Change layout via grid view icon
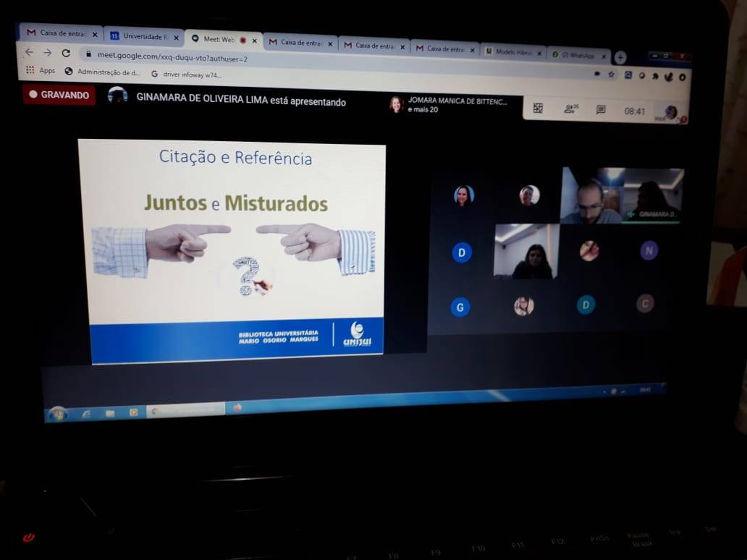Screen dimensions: 747x560 coord(538,108)
